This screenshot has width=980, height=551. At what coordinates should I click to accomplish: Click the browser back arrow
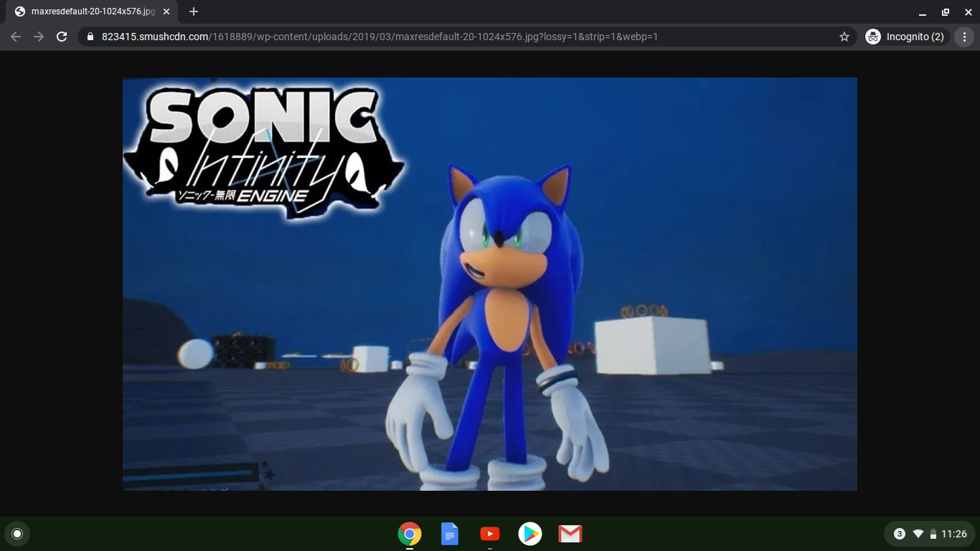16,37
